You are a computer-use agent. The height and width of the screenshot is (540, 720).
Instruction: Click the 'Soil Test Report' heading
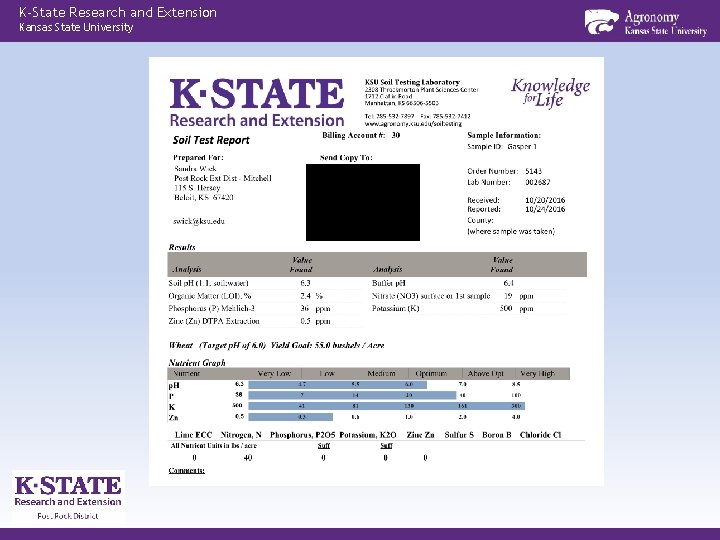[211, 140]
